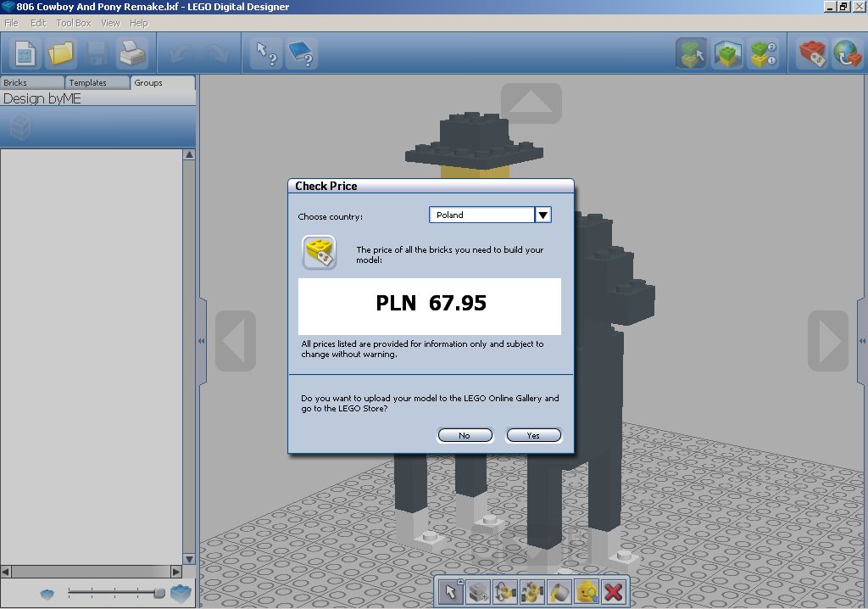
Task: Switch to Build mode icon
Action: click(x=692, y=53)
